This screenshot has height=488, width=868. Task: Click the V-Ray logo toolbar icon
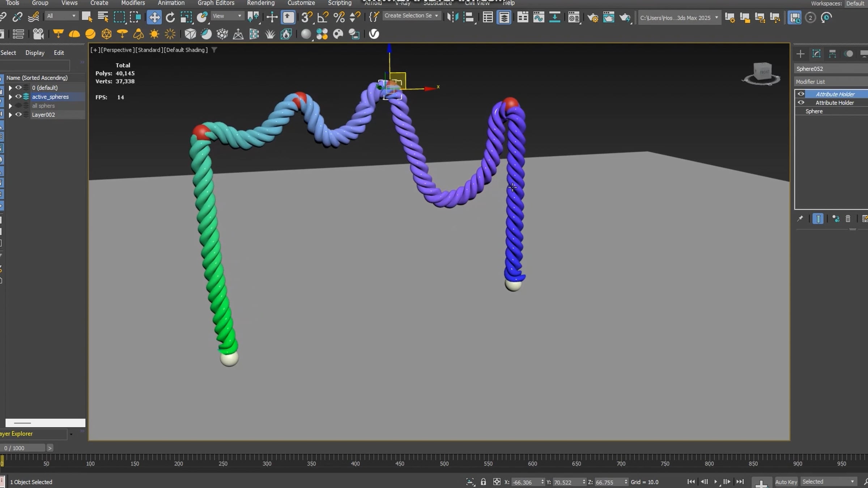[x=374, y=34]
